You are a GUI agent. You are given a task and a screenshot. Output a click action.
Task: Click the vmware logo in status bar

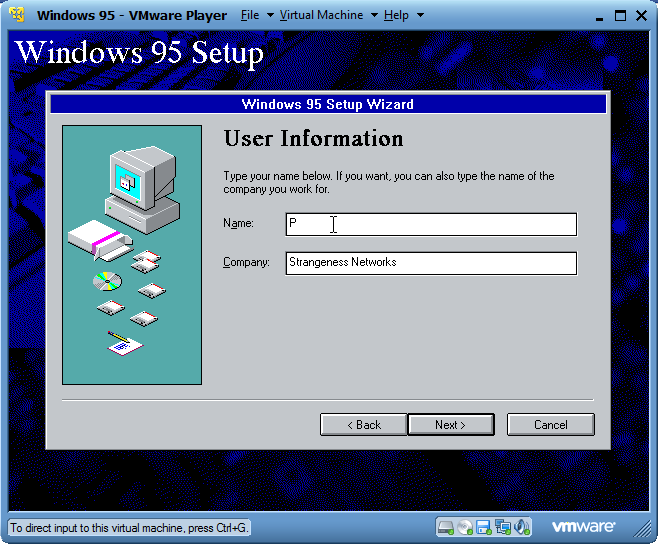point(583,527)
